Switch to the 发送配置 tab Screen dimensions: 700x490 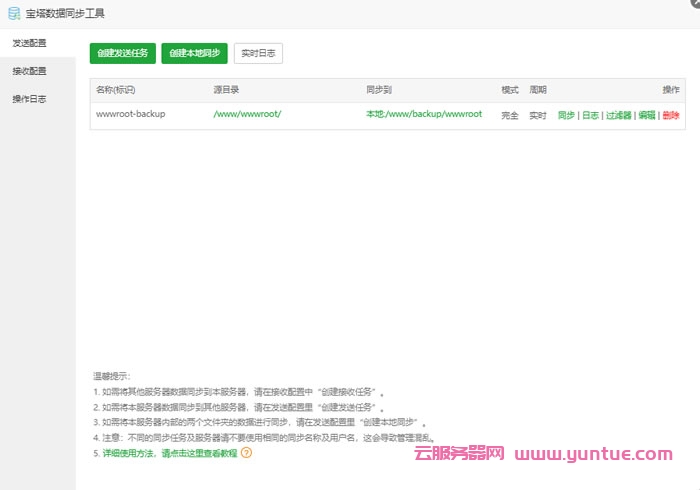tap(29, 44)
